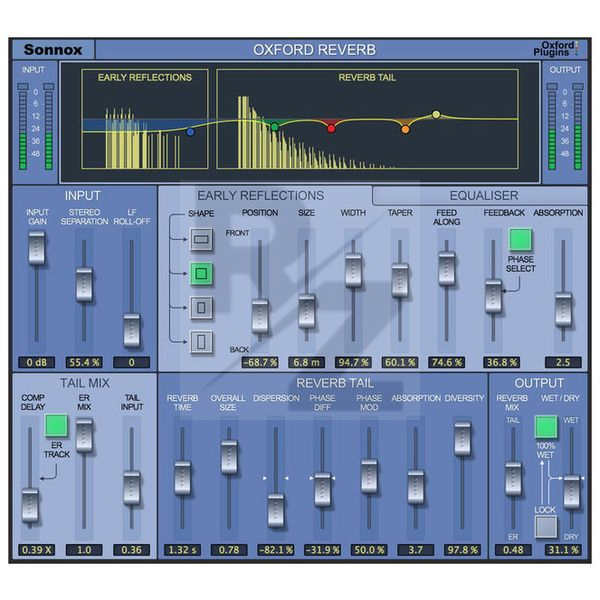Click the Position fader handle

point(260,316)
